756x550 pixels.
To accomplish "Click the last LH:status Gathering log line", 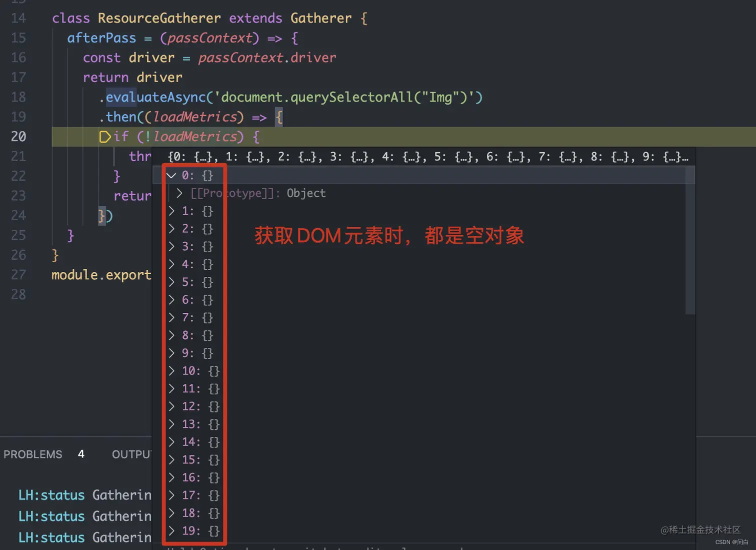I will [x=85, y=537].
